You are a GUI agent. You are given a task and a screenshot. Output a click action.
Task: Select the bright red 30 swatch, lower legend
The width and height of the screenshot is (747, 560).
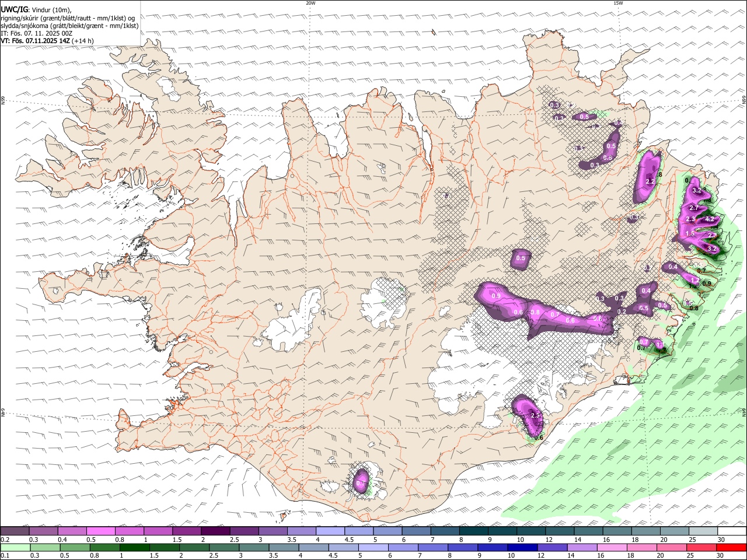point(732,547)
